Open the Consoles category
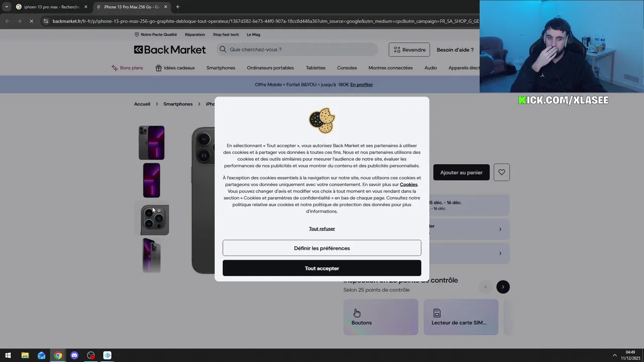 coord(347,68)
